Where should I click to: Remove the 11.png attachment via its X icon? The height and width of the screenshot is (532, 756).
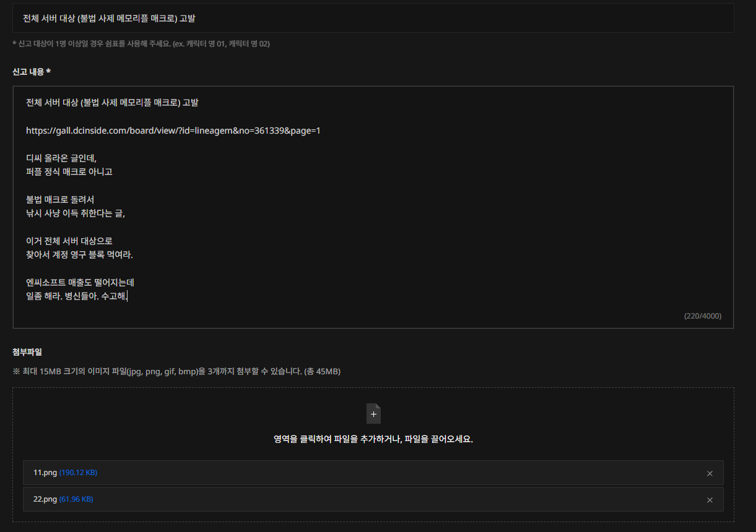[710, 473]
